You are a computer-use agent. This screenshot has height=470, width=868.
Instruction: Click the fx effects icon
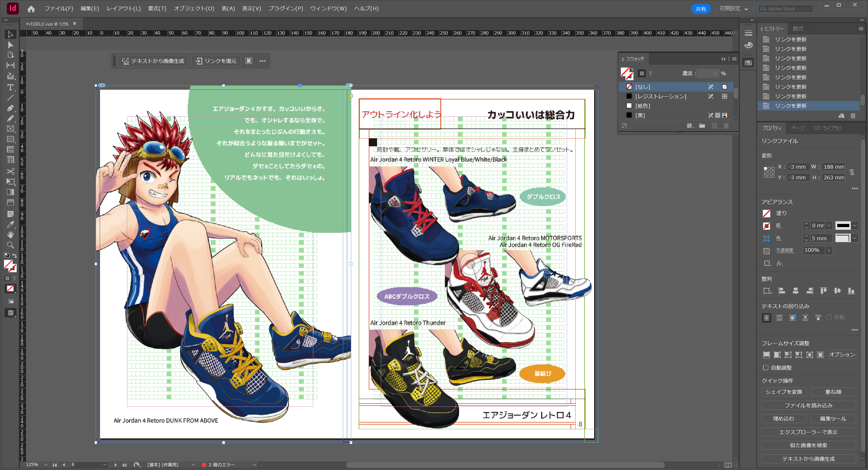click(x=779, y=264)
